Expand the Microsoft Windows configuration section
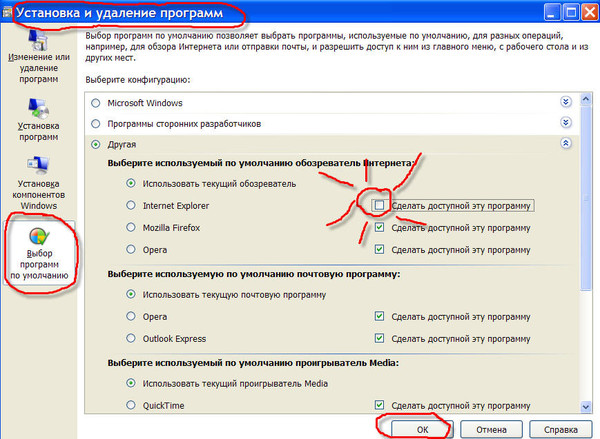 (566, 102)
